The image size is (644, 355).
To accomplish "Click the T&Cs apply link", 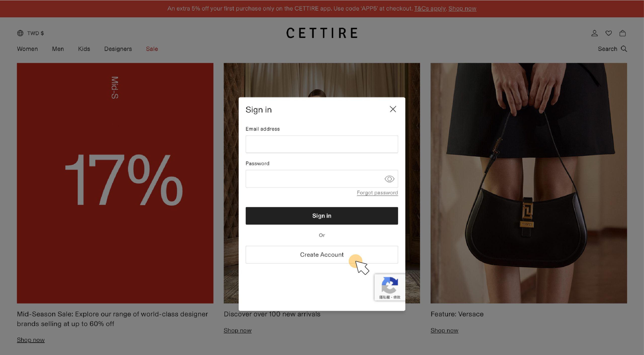I will click(x=430, y=8).
